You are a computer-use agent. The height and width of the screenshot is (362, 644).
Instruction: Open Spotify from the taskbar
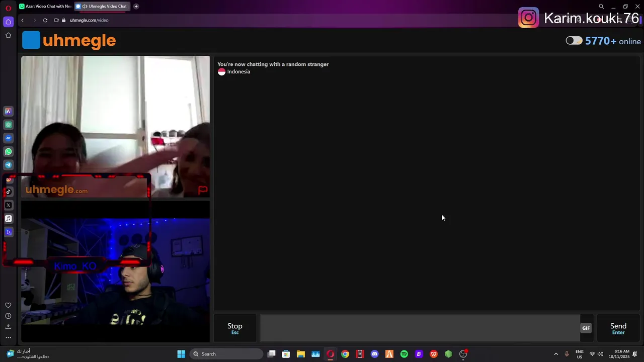[404, 354]
